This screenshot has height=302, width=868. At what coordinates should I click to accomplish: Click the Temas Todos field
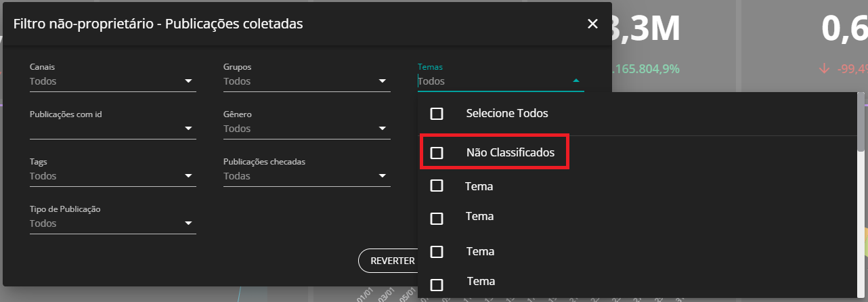tap(491, 81)
